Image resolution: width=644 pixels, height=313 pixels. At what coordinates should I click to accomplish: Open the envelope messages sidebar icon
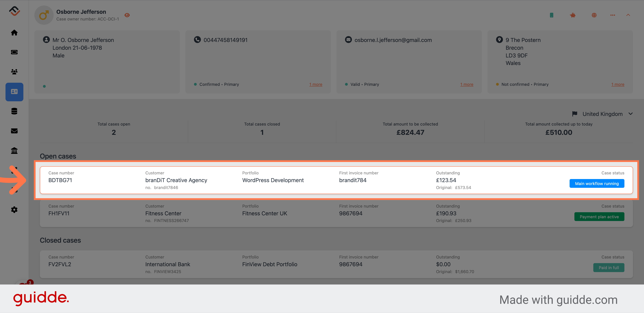(x=14, y=131)
